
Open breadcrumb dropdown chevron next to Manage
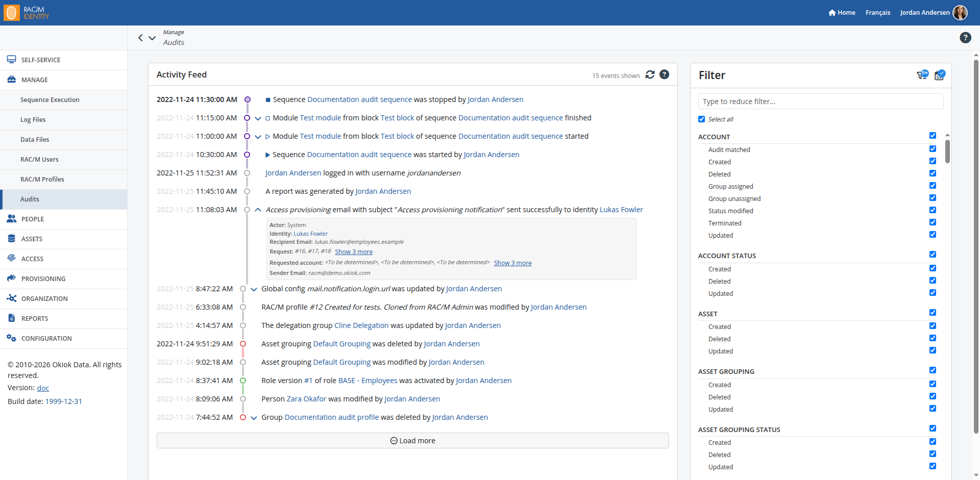(152, 38)
